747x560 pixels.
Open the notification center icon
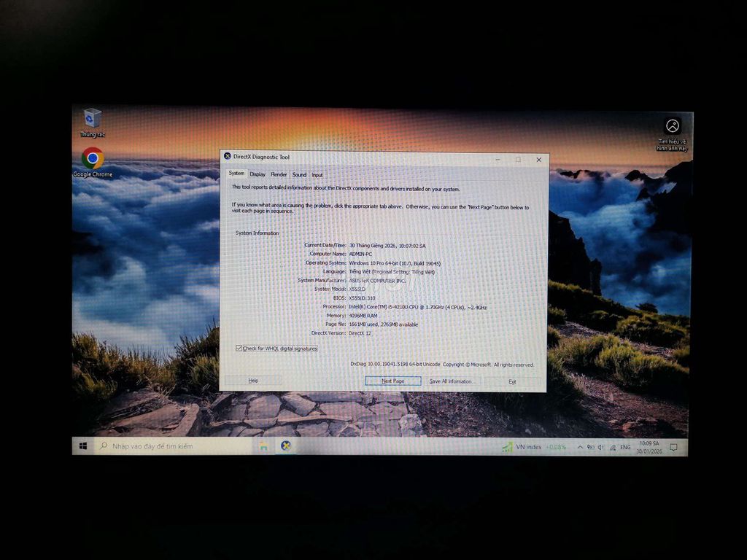click(x=673, y=446)
